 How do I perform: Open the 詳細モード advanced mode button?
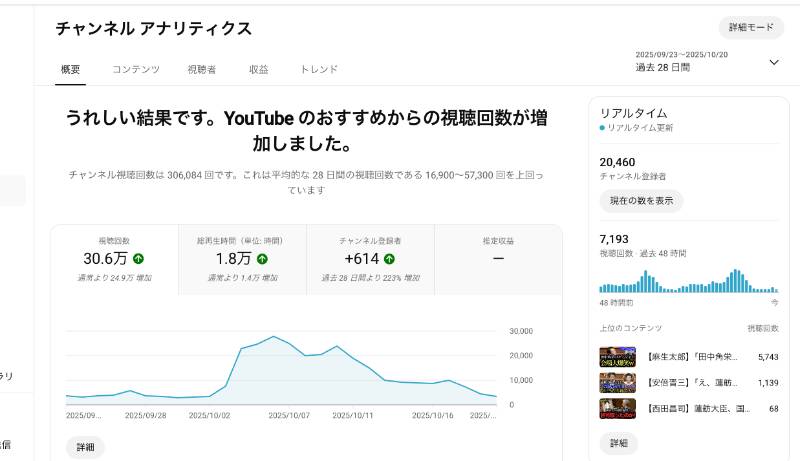point(751,28)
